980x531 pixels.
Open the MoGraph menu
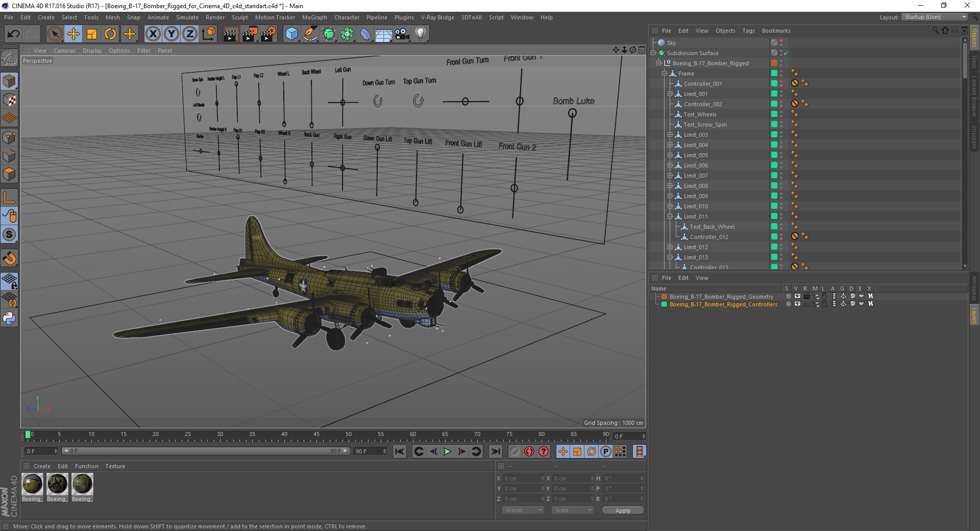(x=314, y=17)
